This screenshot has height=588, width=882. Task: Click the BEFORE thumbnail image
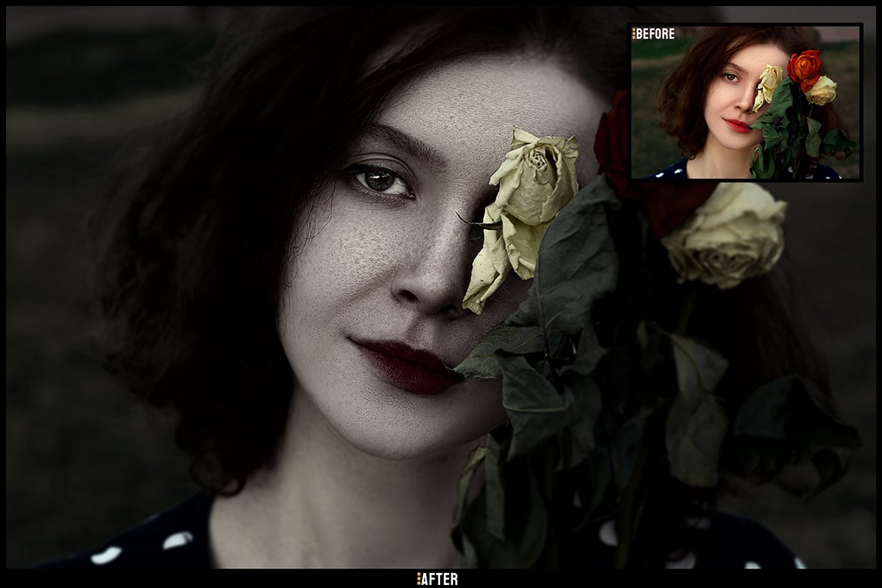746,102
